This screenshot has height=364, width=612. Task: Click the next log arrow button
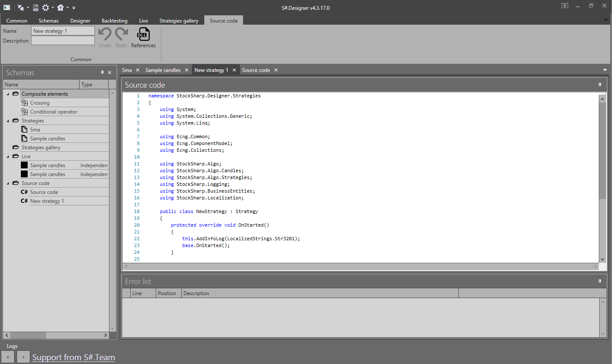click(x=23, y=357)
